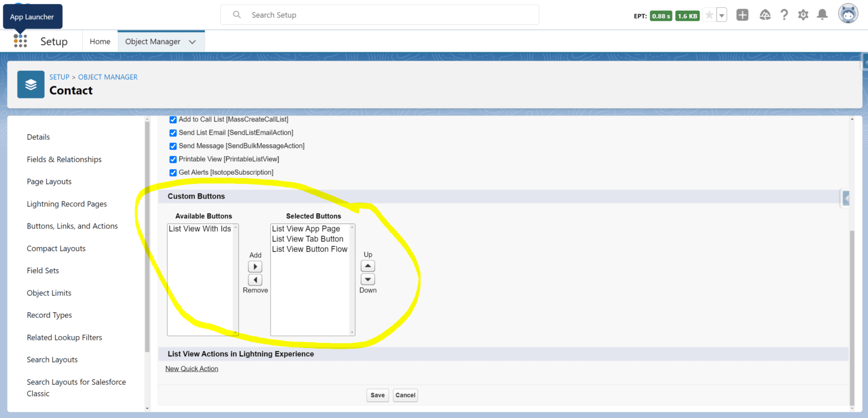
Task: Uncheck Send List Email action
Action: 173,132
